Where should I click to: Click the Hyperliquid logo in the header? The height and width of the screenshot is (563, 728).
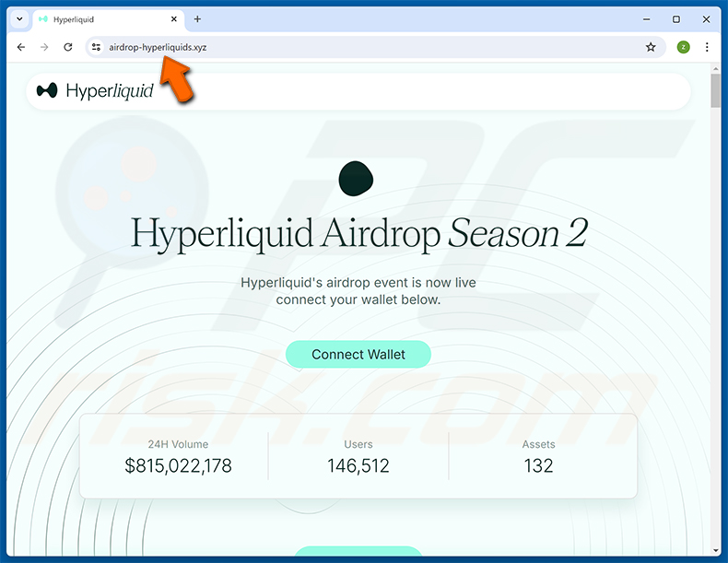[95, 90]
